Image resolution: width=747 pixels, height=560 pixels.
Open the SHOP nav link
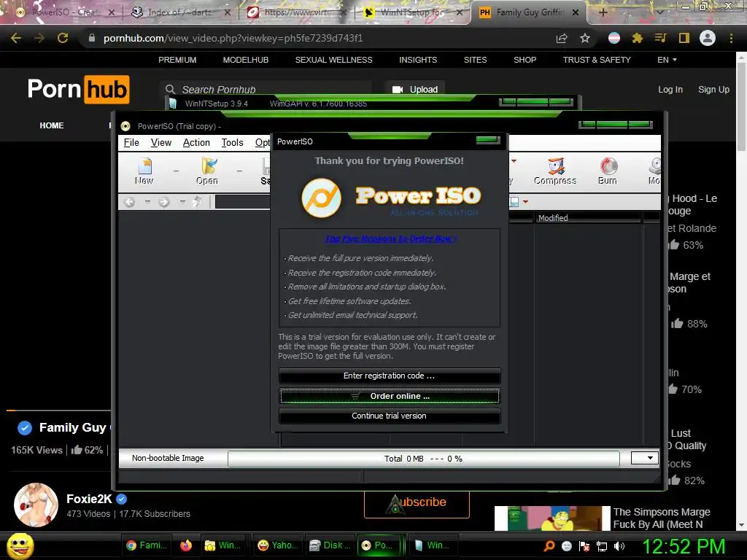525,60
